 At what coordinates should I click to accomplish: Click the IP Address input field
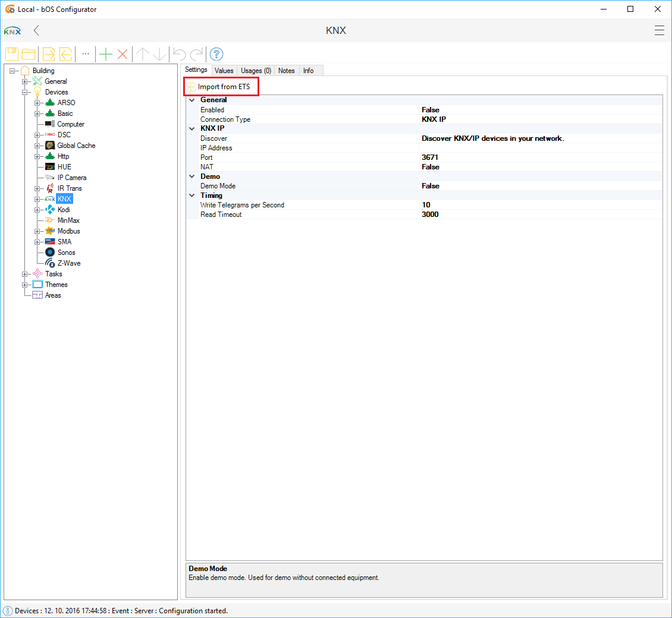tap(540, 148)
